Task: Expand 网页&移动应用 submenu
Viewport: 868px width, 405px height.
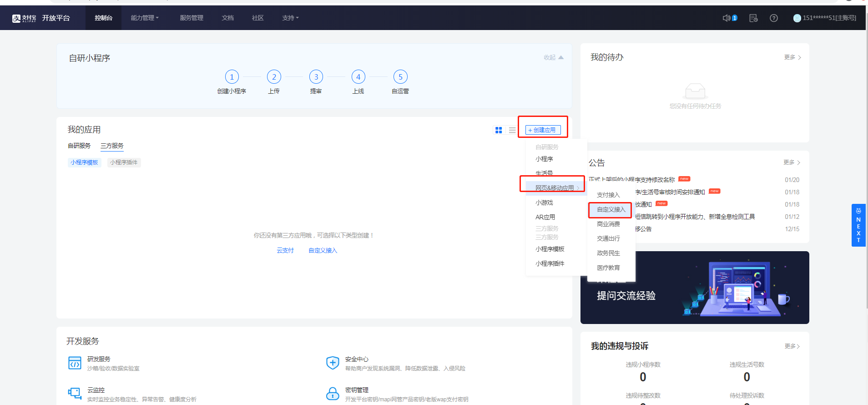Action: point(556,188)
